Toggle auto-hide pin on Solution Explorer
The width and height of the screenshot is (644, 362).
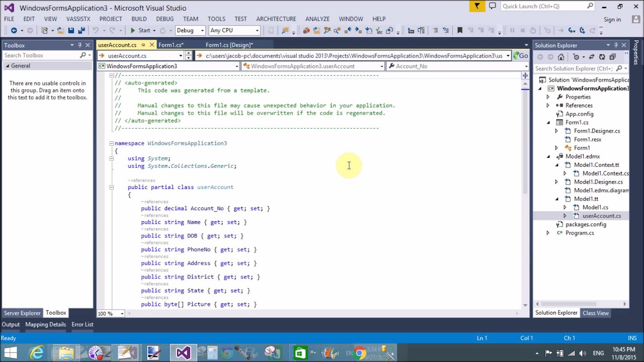pyautogui.click(x=616, y=45)
